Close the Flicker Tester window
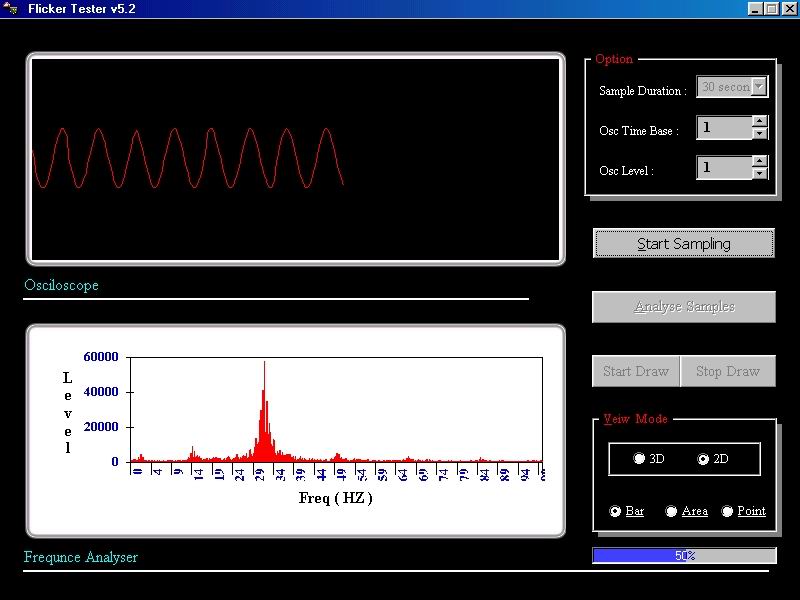Viewport: 800px width, 600px height. pyautogui.click(x=789, y=9)
